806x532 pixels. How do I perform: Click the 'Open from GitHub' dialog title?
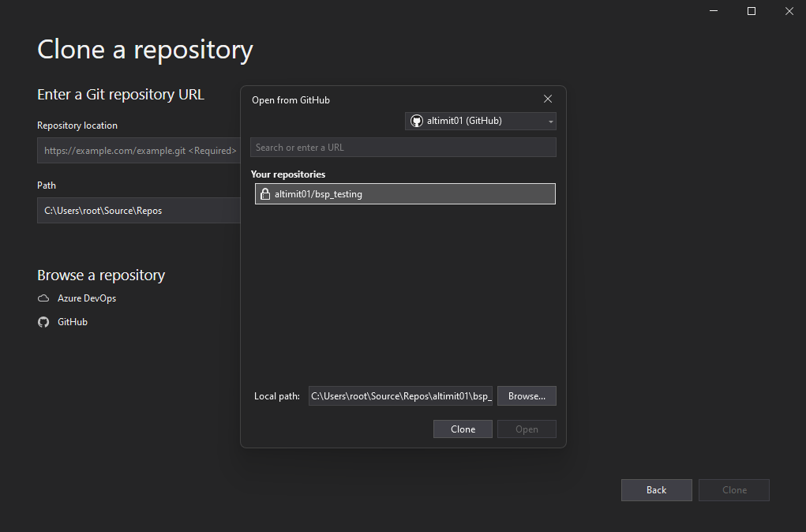tap(291, 100)
